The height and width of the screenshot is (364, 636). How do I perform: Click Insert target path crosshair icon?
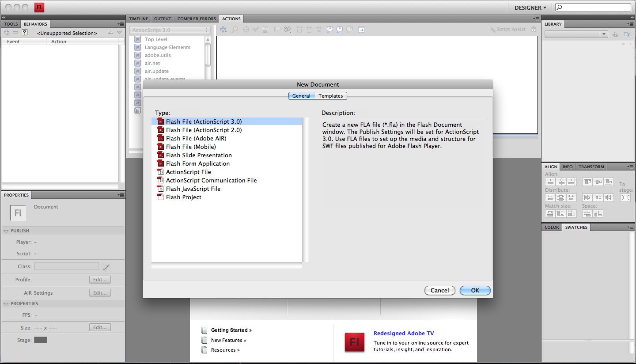(246, 30)
